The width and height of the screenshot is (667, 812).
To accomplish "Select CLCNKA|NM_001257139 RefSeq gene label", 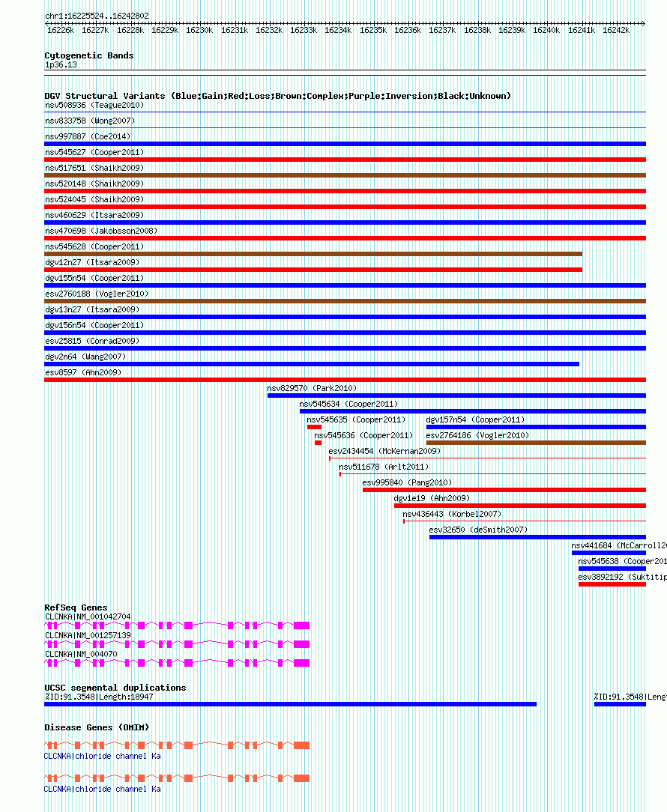I will click(x=88, y=635).
